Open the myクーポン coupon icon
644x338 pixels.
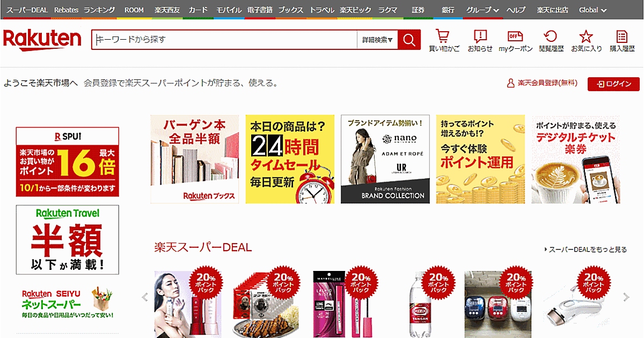pyautogui.click(x=515, y=40)
